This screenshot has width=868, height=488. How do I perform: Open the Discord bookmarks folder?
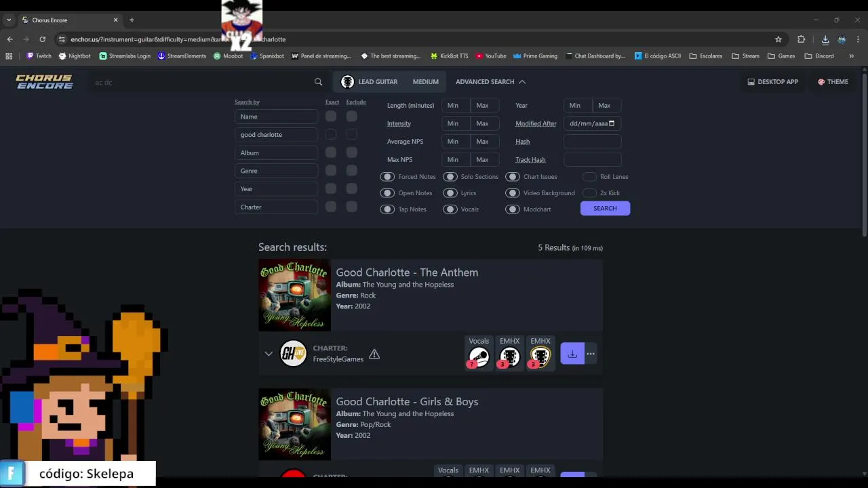[819, 56]
